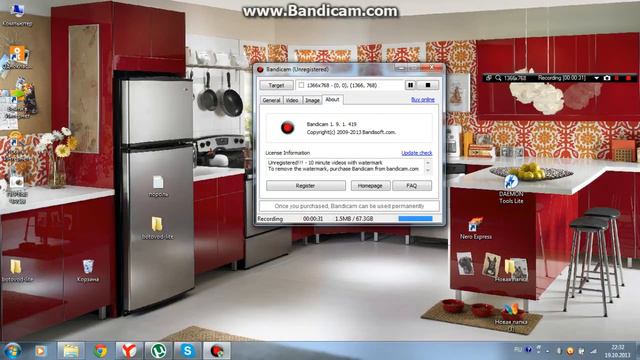The height and width of the screenshot is (360, 640).
Task: Click the magnifier icon on recording overlay
Action: point(498,78)
